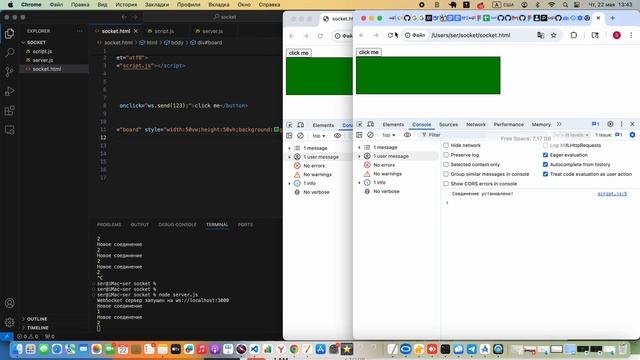Switch to PROBLEMS panel tab in VS Code

(109, 225)
